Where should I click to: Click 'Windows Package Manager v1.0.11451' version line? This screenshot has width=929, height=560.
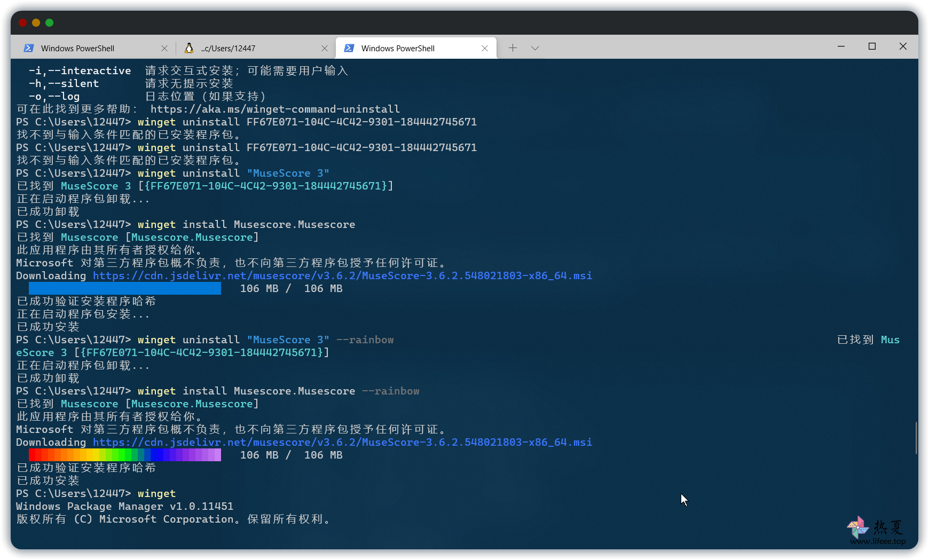[x=125, y=507]
